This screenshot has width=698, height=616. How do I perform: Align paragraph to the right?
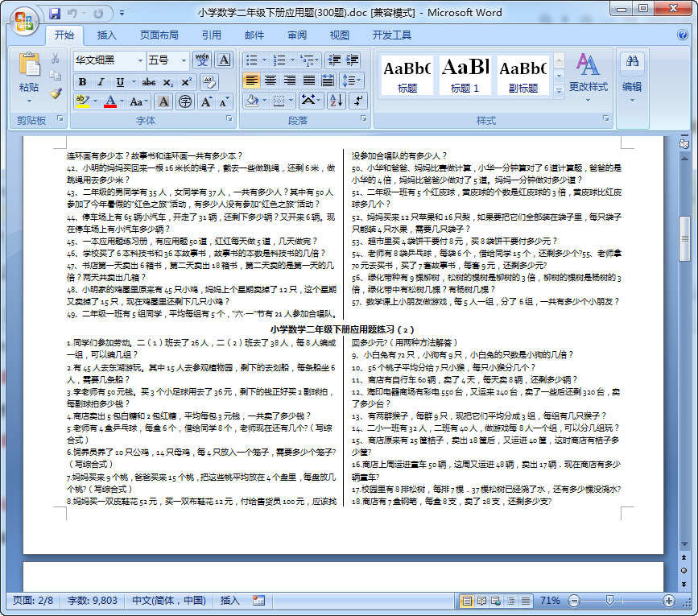[x=289, y=81]
